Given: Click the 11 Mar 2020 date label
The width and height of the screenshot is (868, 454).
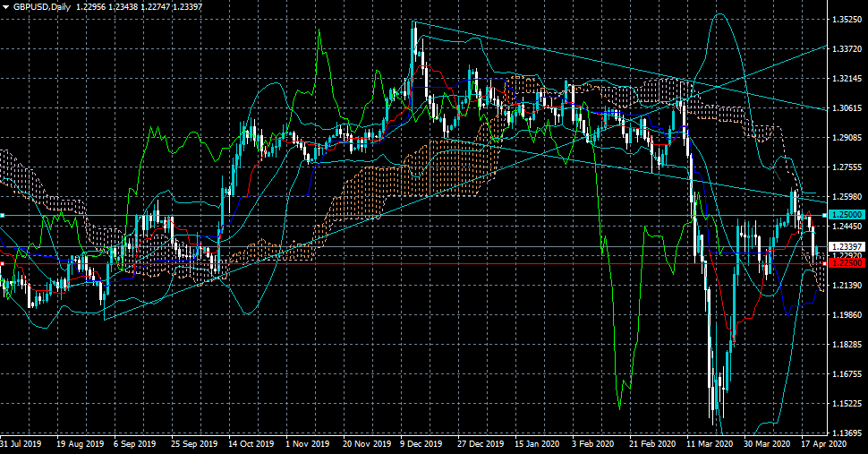Looking at the screenshot, I should point(709,444).
